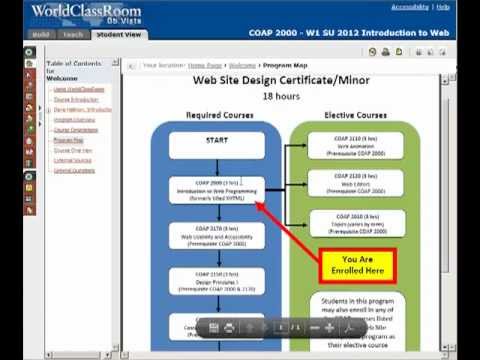This screenshot has width=480, height=360.
Task: Expand the third Table of Contents entry
Action: click(x=49, y=110)
